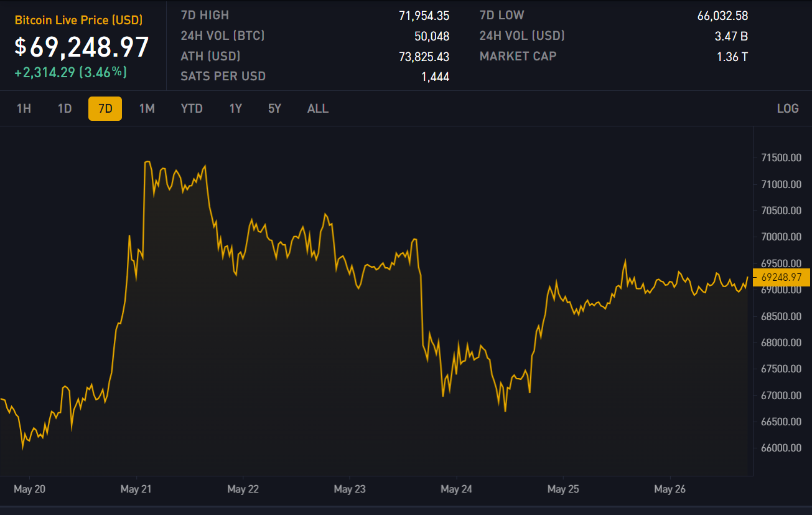This screenshot has height=515, width=812.
Task: Click the highlighted 7D range tab
Action: click(x=105, y=108)
